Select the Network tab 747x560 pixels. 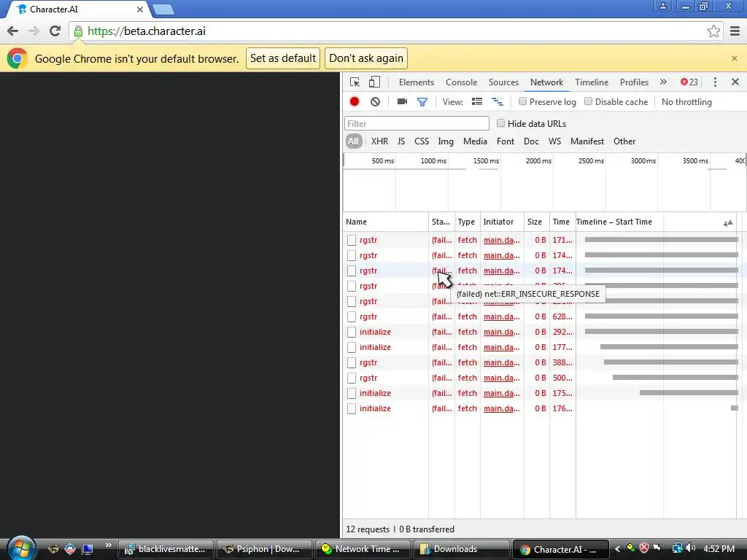point(546,82)
